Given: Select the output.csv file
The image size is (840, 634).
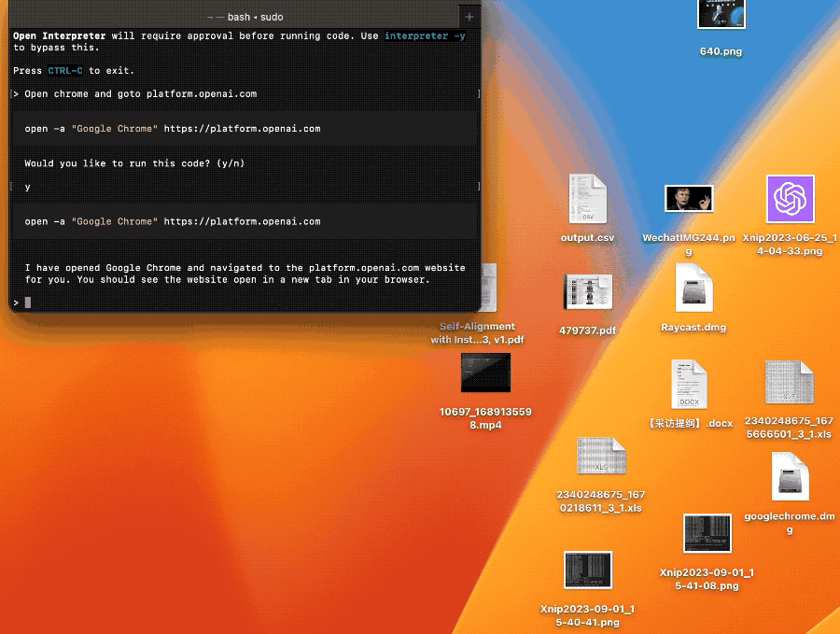Looking at the screenshot, I should [x=587, y=198].
